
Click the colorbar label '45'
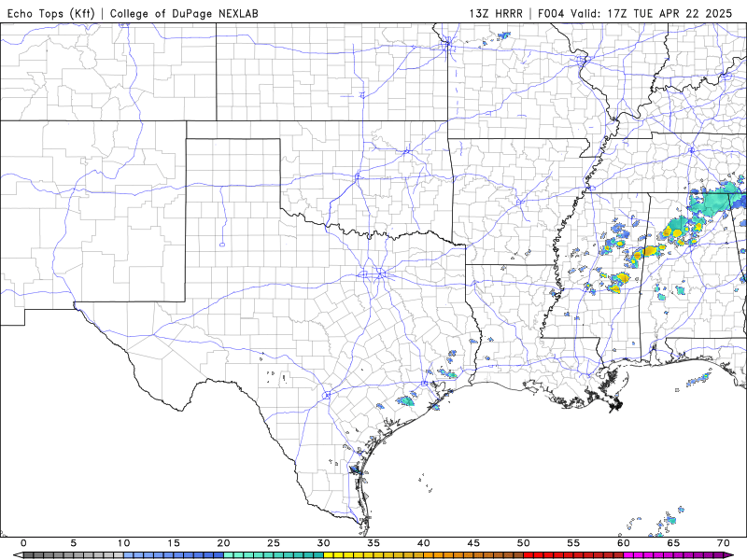473,543
